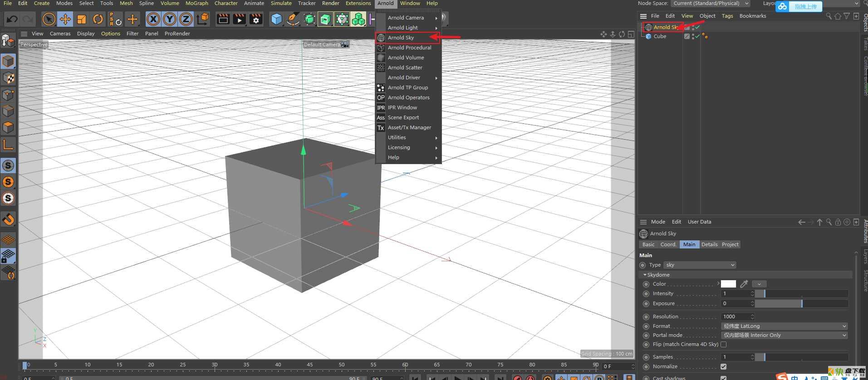The image size is (868, 380).
Task: Open the Arnold Light submenu
Action: point(407,28)
